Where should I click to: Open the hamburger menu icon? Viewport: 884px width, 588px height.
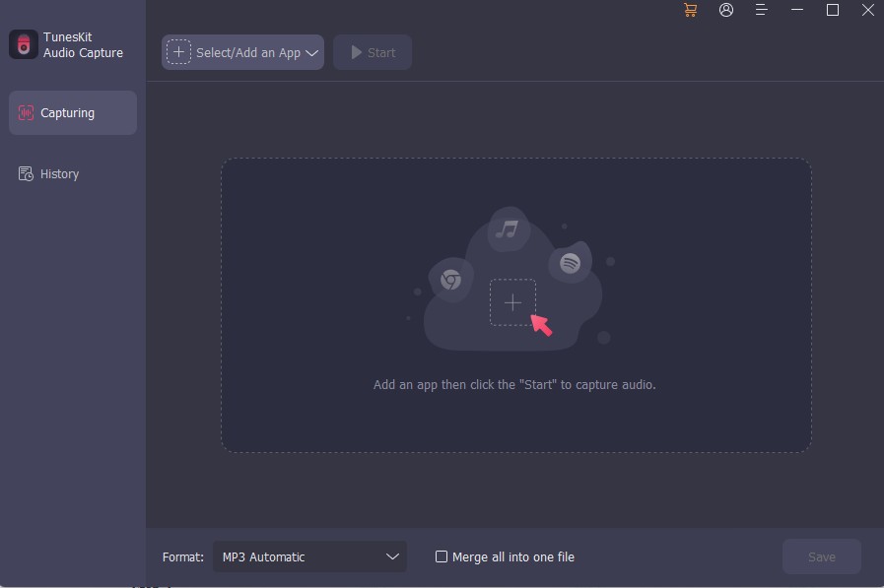tap(761, 10)
